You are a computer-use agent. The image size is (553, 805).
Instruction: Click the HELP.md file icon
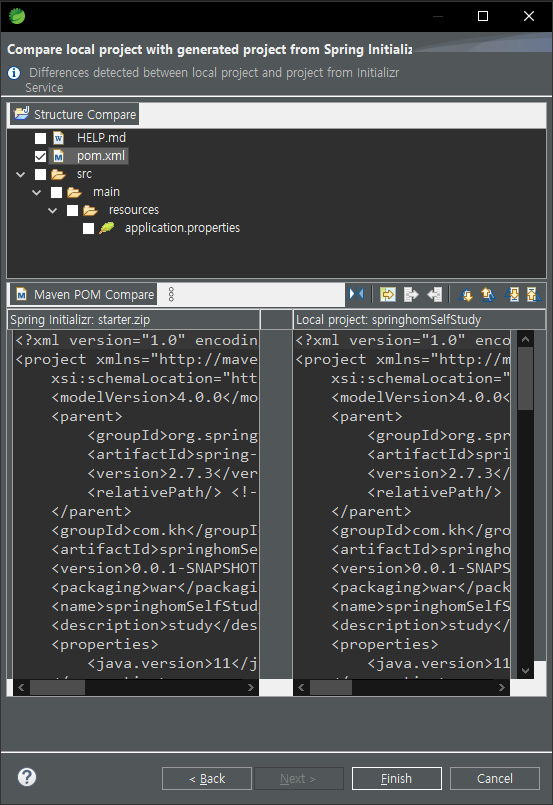coord(59,138)
